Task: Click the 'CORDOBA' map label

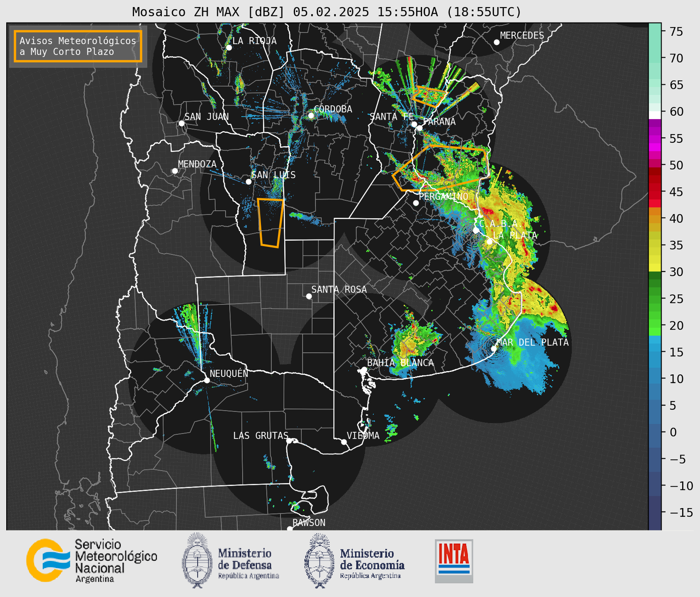Action: tap(333, 109)
